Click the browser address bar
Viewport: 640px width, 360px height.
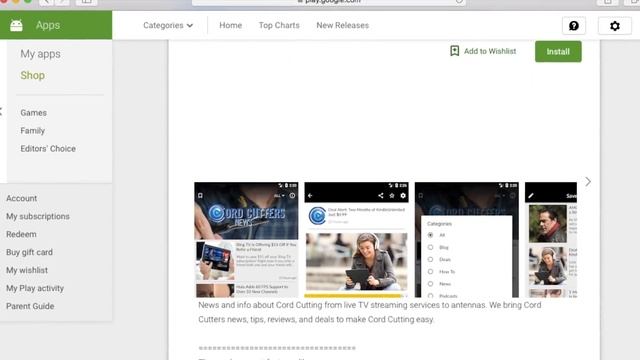(329, 2)
